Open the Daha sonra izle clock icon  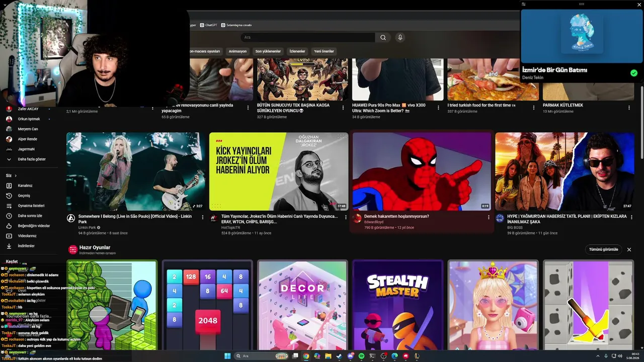(x=9, y=216)
